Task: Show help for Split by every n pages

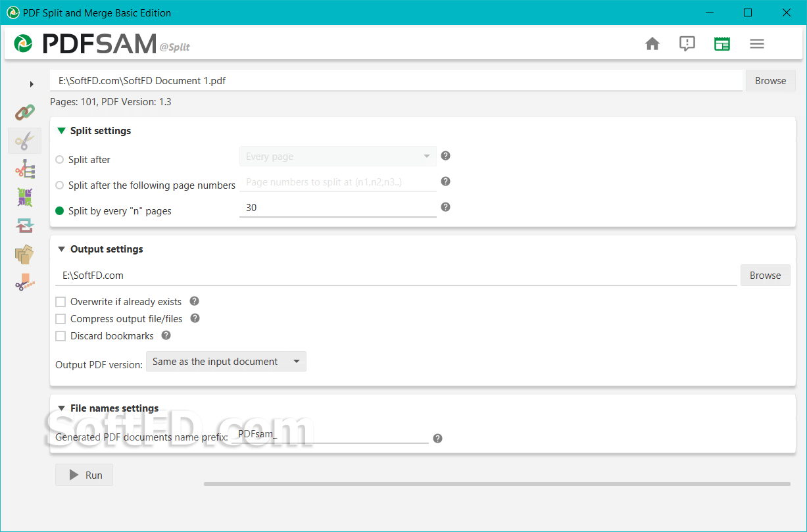Action: point(445,207)
